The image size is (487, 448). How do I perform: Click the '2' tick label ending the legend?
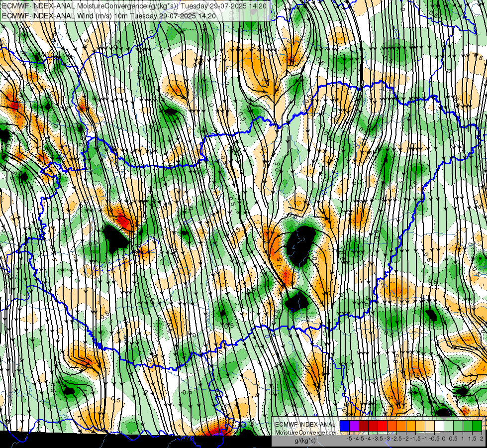482,439
